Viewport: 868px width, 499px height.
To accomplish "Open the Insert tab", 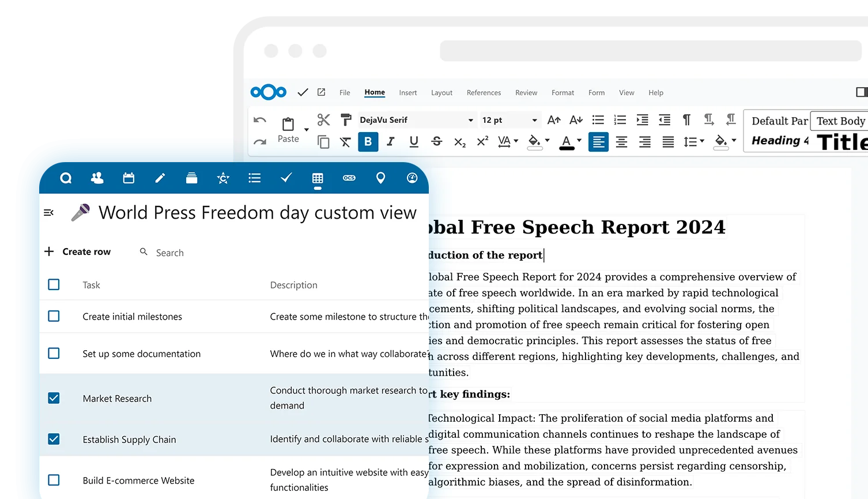I will click(407, 93).
